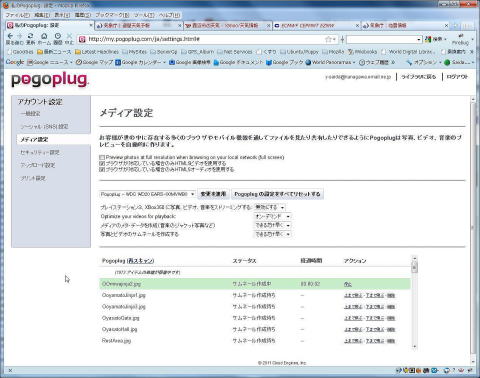
Task: Open the MySites bookmark
Action: pos(135,52)
